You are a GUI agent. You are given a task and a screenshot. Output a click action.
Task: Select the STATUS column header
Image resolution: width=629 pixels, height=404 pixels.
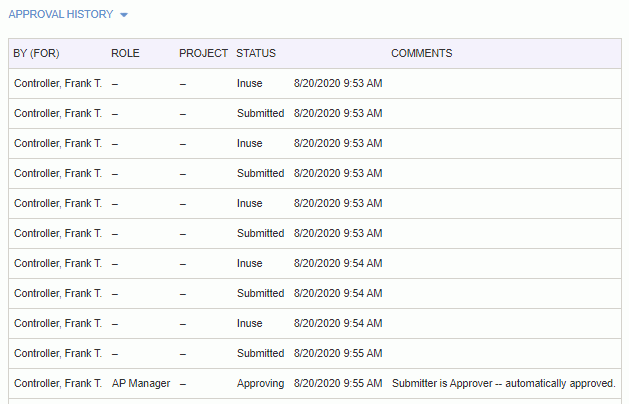(256, 53)
